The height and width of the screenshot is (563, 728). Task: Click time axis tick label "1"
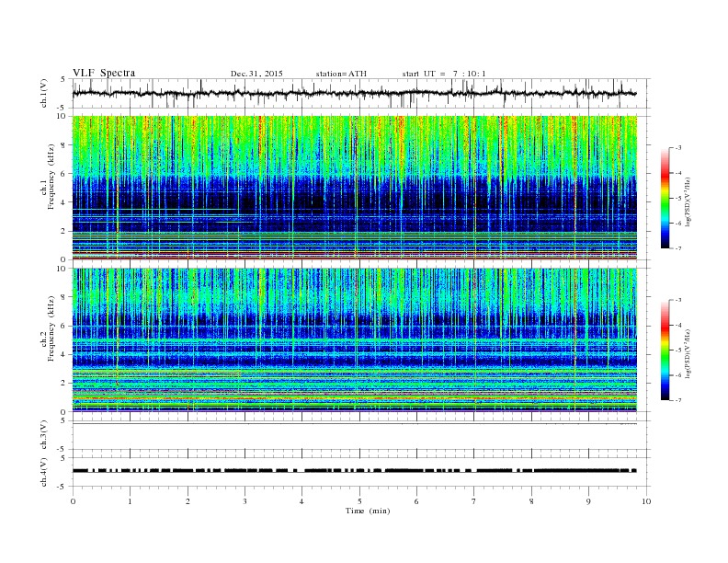131,501
